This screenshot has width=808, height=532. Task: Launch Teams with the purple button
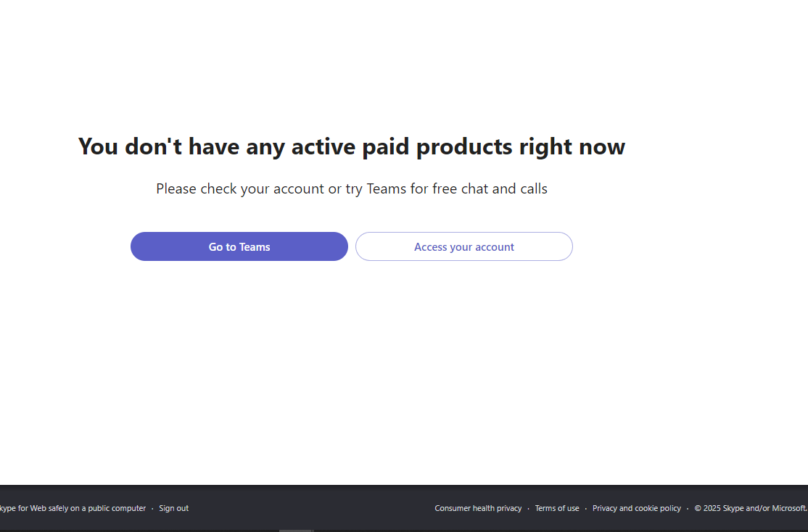point(239,246)
